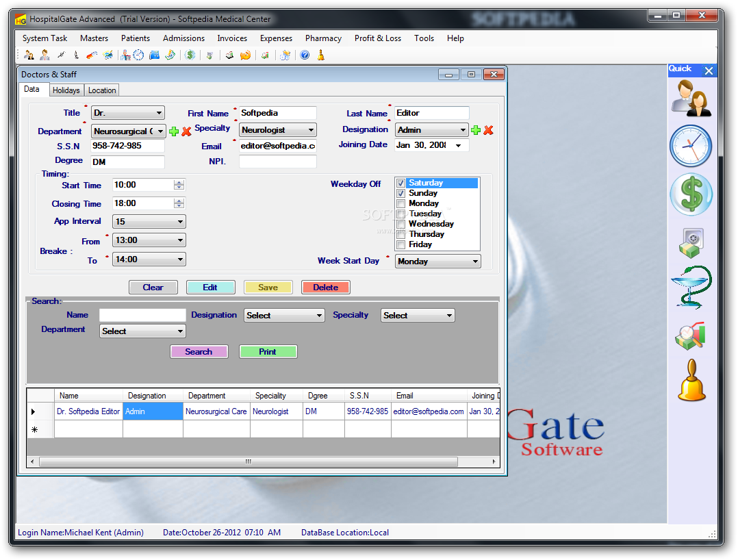738x560 pixels.
Task: Open the chart report icon in Quick panel
Action: pyautogui.click(x=691, y=336)
